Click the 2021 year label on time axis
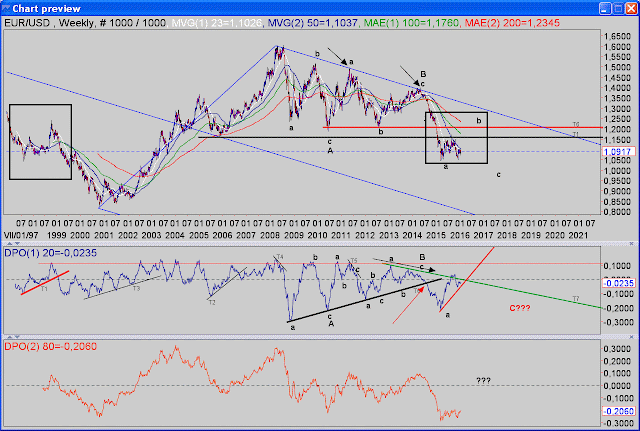Screen dimensions: 640x431 pos(578,235)
